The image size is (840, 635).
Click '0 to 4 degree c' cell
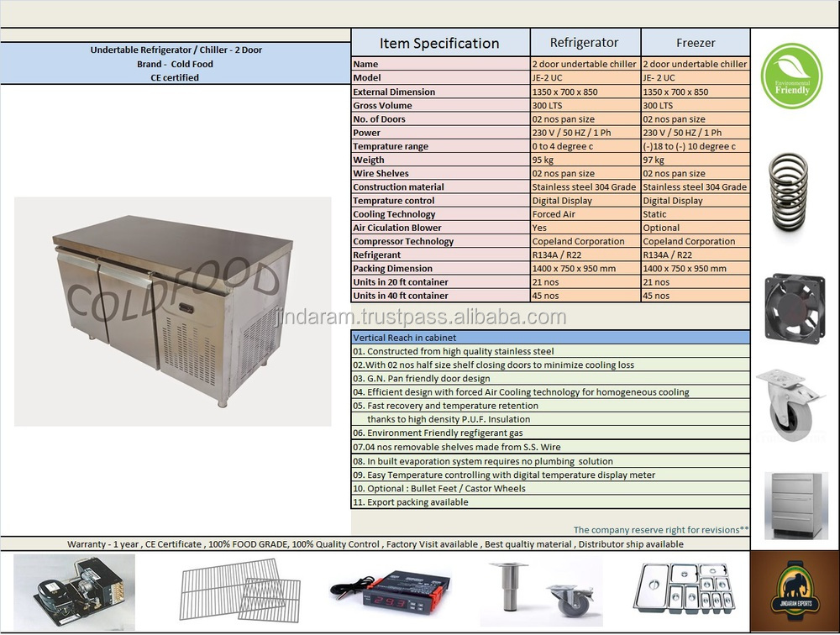tap(585, 146)
